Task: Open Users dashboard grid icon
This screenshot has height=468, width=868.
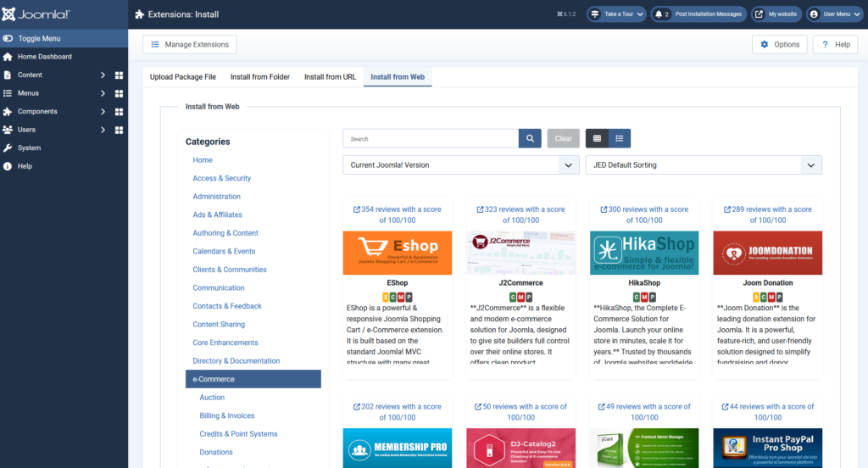Action: [x=119, y=130]
